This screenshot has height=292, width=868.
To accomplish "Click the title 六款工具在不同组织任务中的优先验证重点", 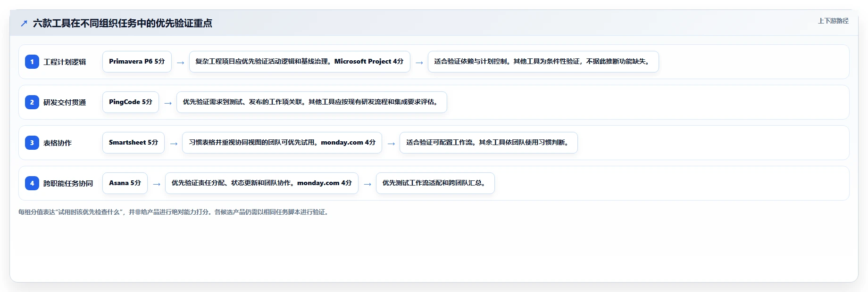I will click(x=123, y=23).
